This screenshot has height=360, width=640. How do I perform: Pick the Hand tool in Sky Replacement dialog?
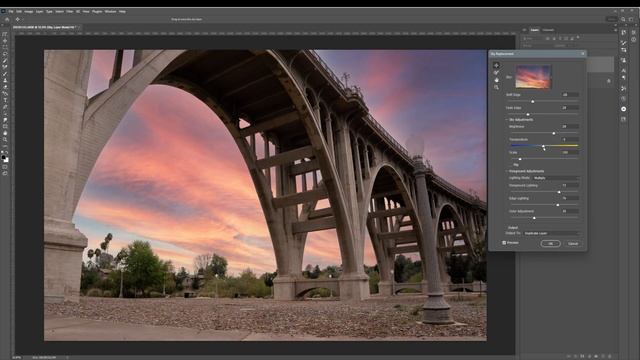pyautogui.click(x=496, y=80)
